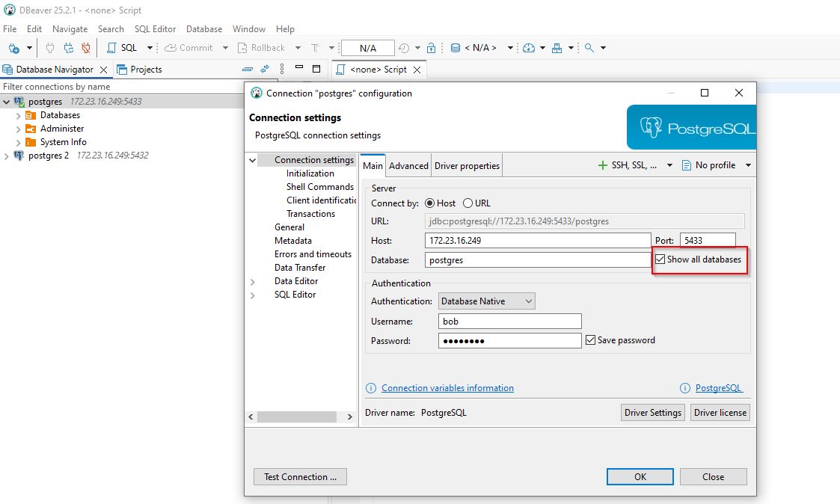The width and height of the screenshot is (840, 504).
Task: Toggle the Save password checkbox
Action: click(x=591, y=340)
